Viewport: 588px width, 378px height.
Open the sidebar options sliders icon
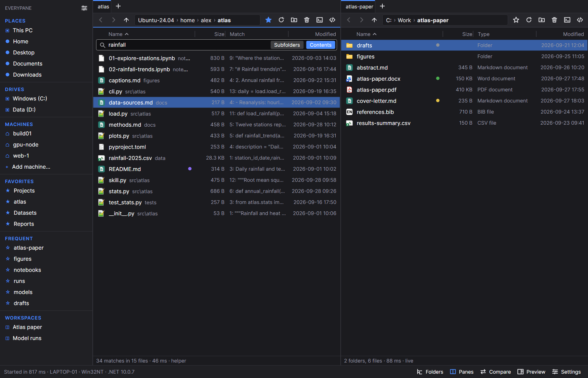click(84, 8)
